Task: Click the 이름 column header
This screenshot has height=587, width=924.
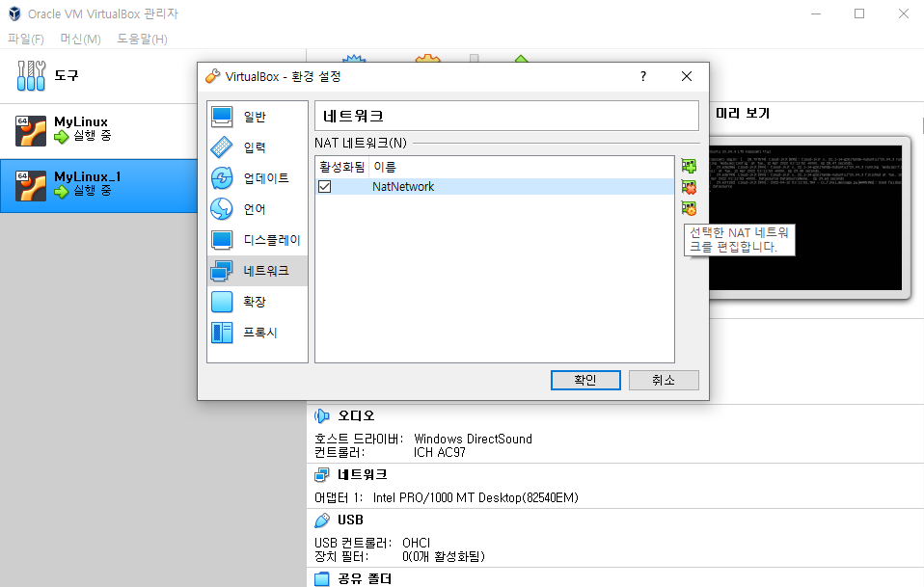Action: coord(385,167)
